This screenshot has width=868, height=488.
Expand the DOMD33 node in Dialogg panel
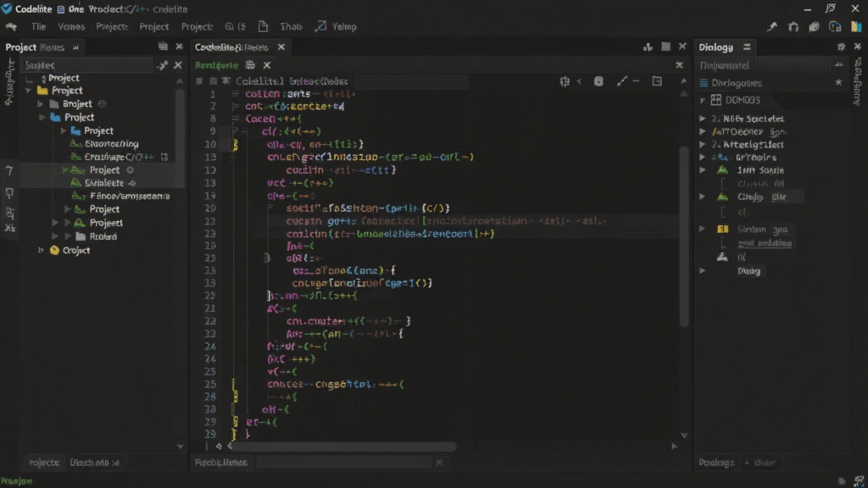tap(703, 100)
